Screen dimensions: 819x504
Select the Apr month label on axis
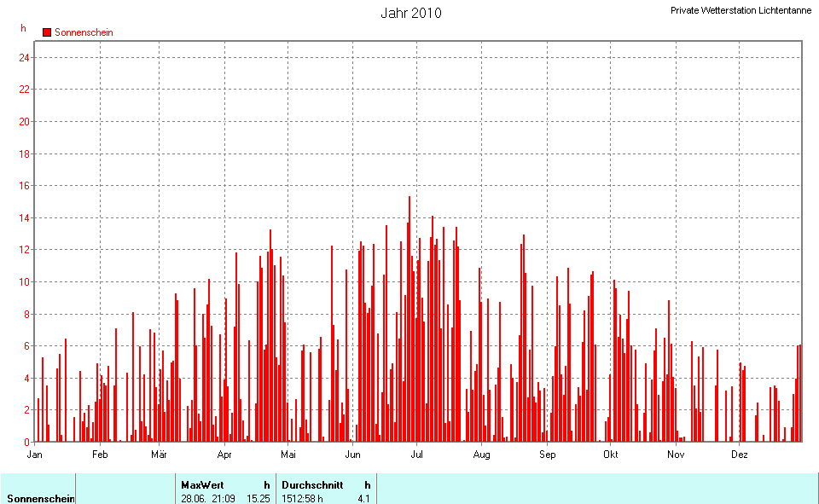coord(224,455)
